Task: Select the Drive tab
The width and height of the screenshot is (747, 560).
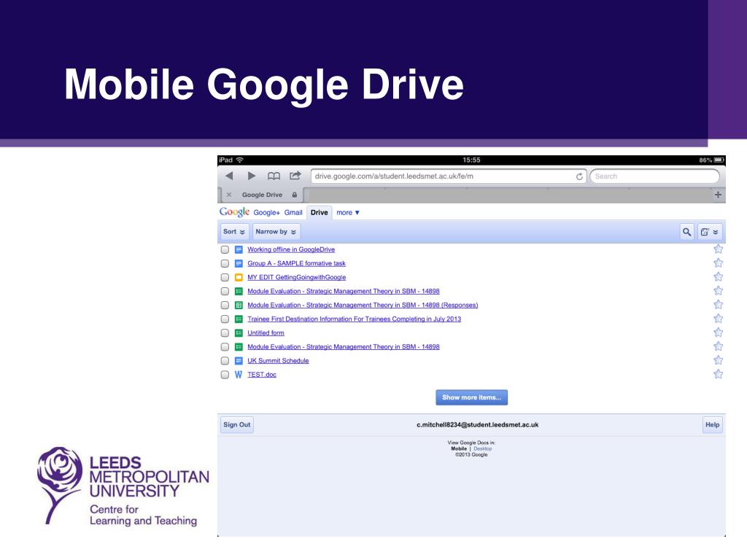Action: point(320,212)
